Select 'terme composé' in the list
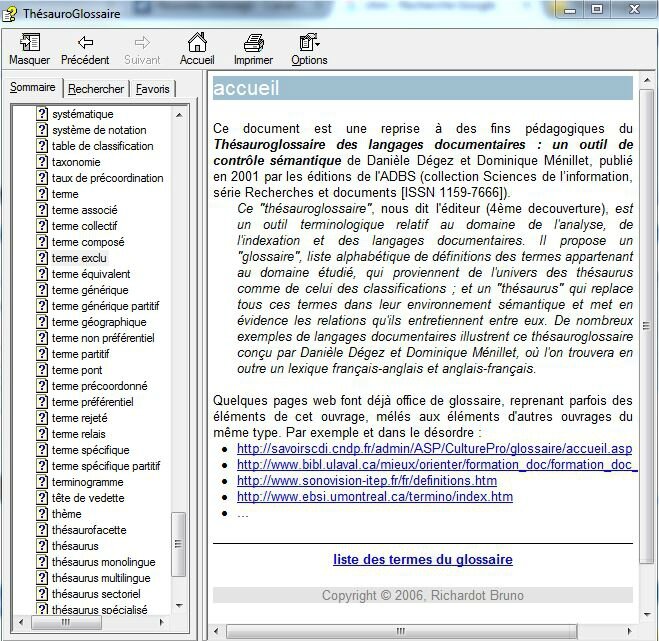Screen dimensions: 659x641 click(x=88, y=242)
